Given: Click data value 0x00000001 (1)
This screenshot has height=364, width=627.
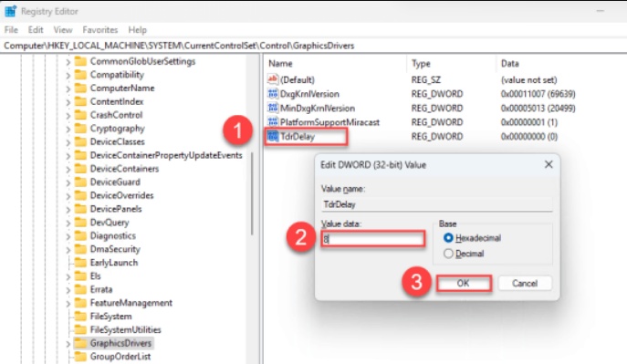Looking at the screenshot, I should pos(529,122).
